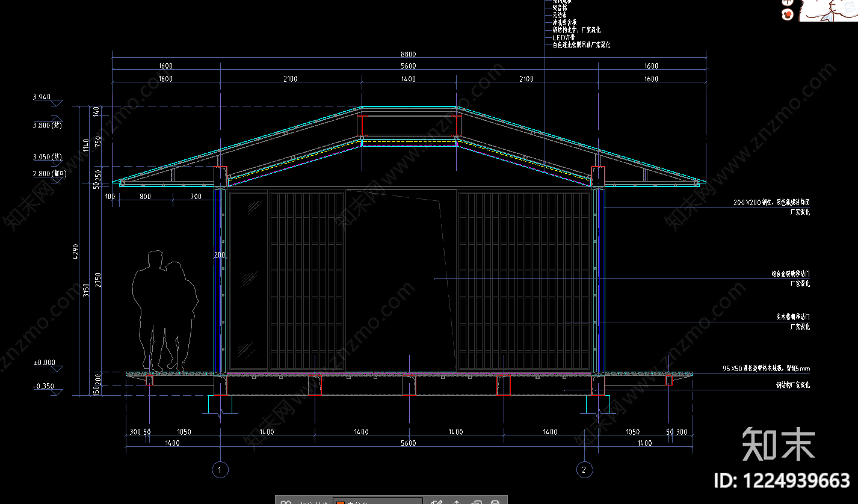Image resolution: width=858 pixels, height=504 pixels.
Task: Click the -0.350 elevation mark
Action: point(43,386)
